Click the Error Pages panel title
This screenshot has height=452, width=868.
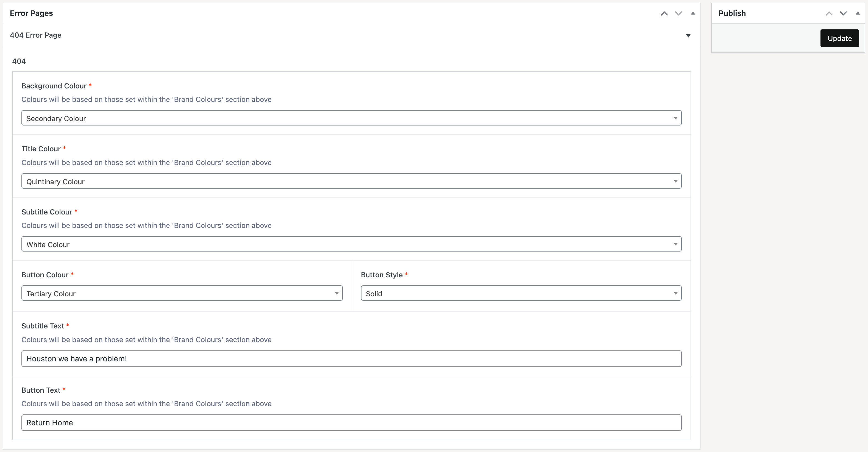(x=31, y=13)
